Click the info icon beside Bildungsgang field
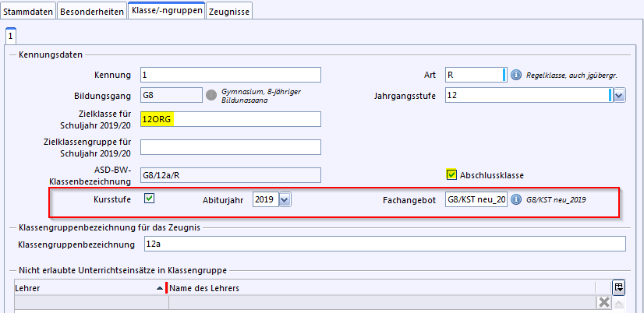 211,96
